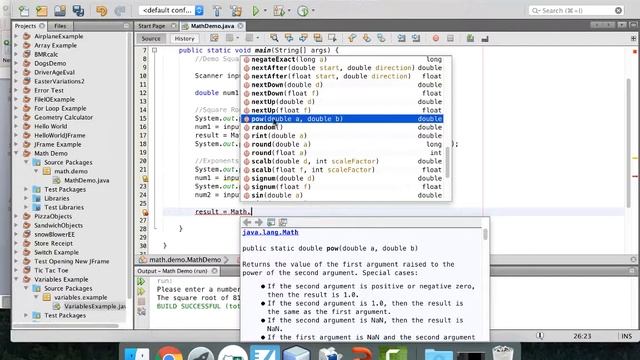
Task: Choose random() from completion list
Action: (342, 127)
